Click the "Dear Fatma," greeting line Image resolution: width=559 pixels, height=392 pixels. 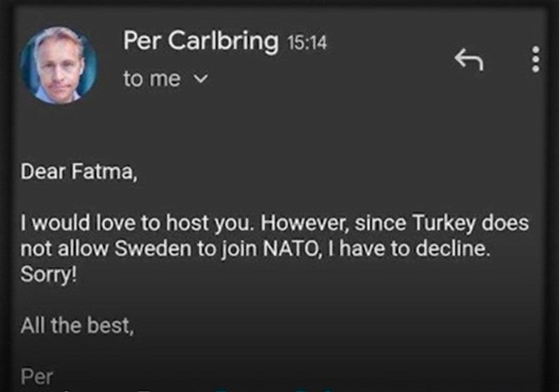pos(78,175)
